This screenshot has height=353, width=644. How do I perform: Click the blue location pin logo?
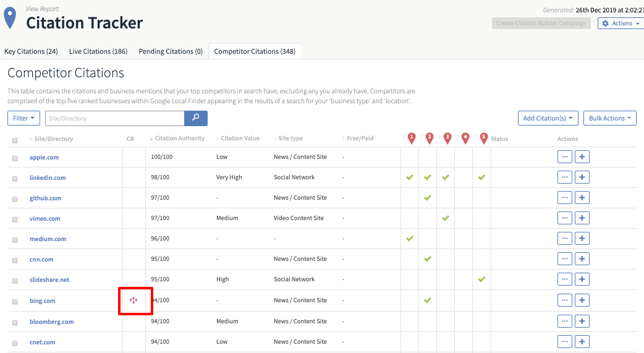click(10, 18)
